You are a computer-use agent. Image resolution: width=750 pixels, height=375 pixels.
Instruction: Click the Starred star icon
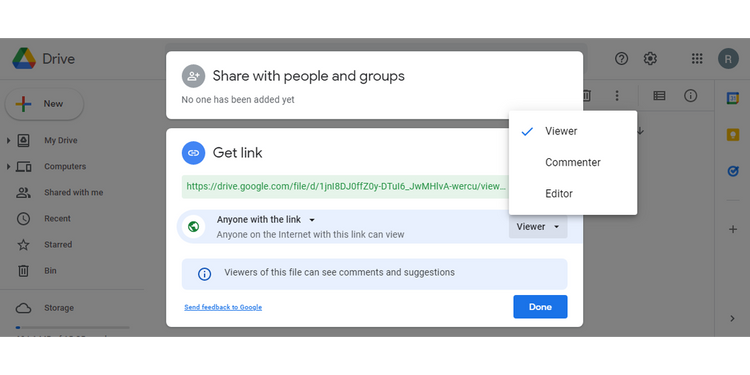(x=23, y=245)
